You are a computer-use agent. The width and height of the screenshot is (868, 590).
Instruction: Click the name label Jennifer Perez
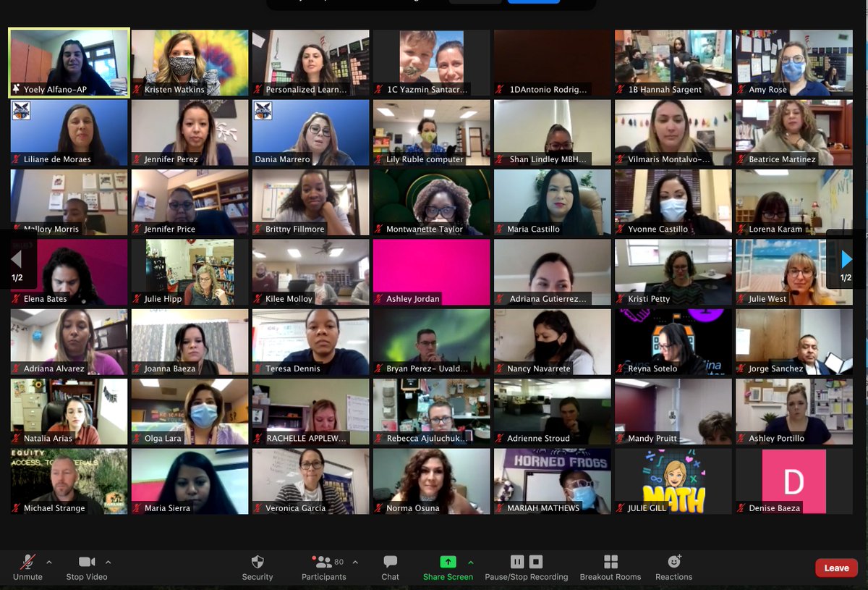pos(171,159)
